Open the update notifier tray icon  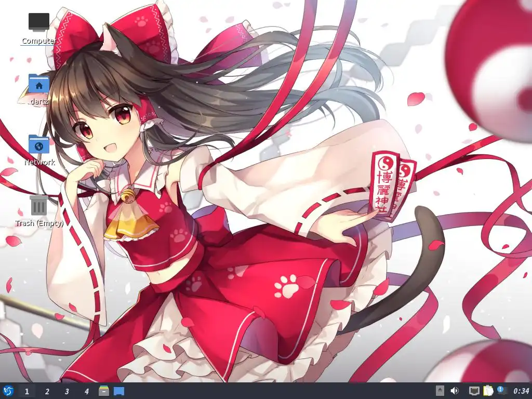coord(502,391)
